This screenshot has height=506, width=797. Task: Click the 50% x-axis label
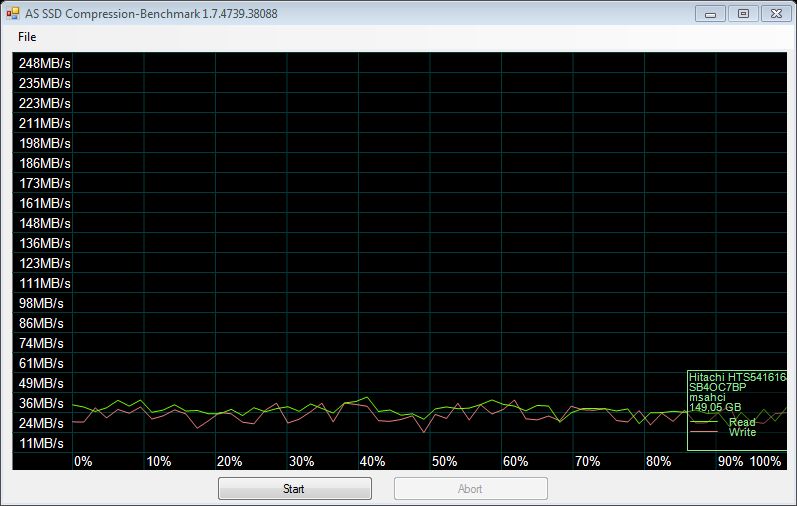(444, 461)
